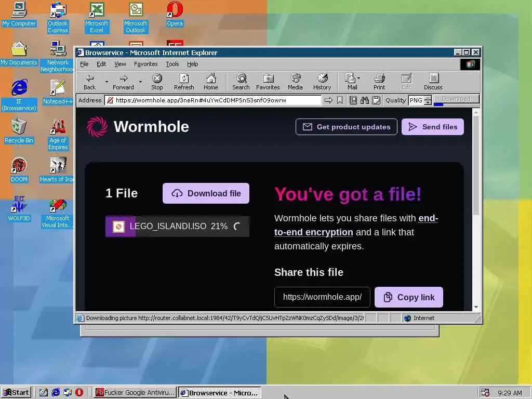The width and height of the screenshot is (532, 399).
Task: Click the Quality PNG value field
Action: click(416, 100)
